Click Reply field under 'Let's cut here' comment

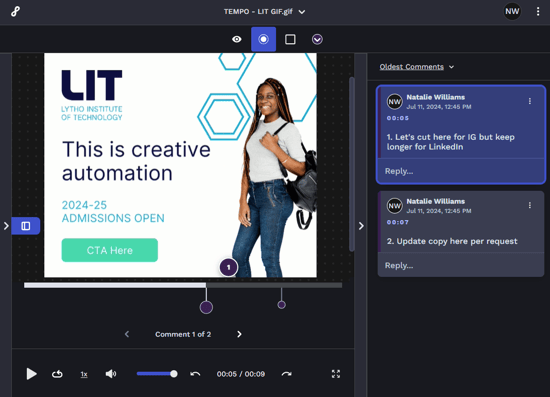(x=461, y=171)
